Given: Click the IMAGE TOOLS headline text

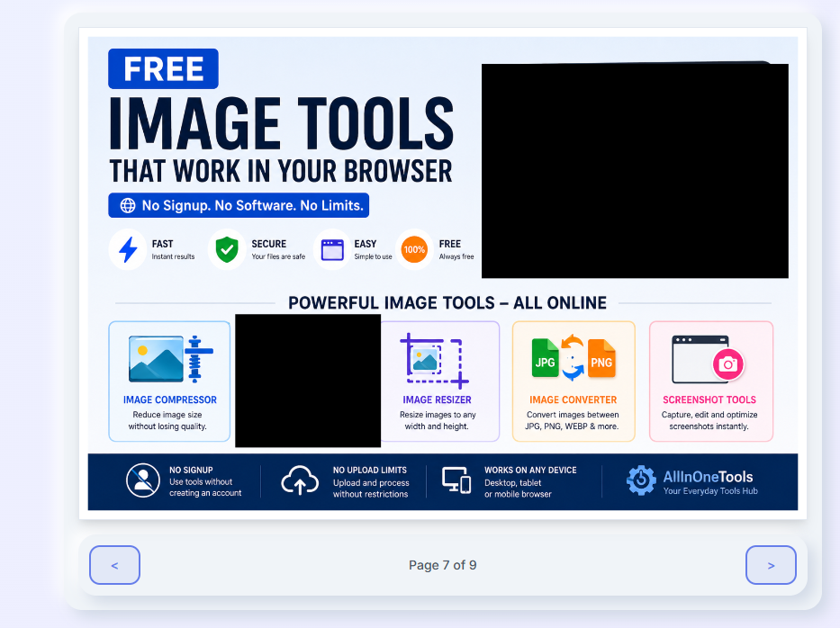Looking at the screenshot, I should pyautogui.click(x=282, y=124).
